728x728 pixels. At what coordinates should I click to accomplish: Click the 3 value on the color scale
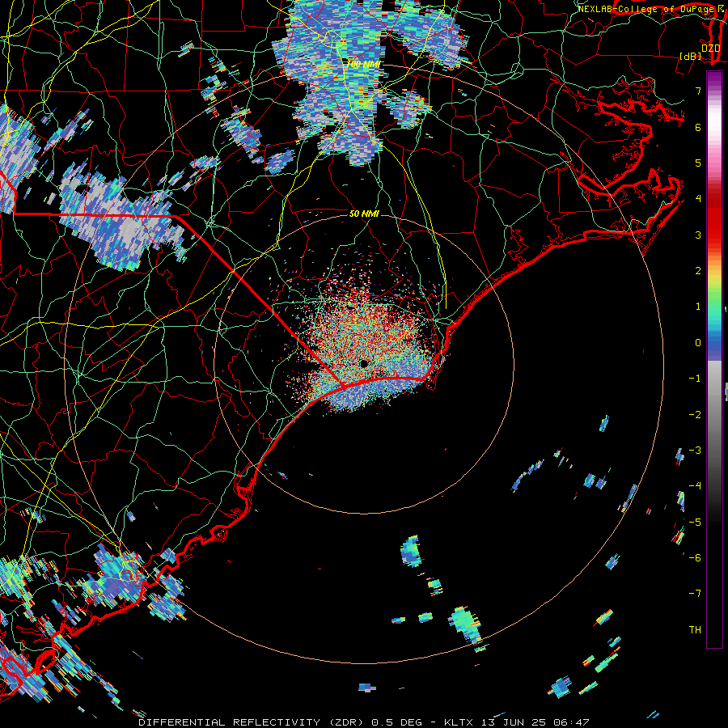point(698,235)
